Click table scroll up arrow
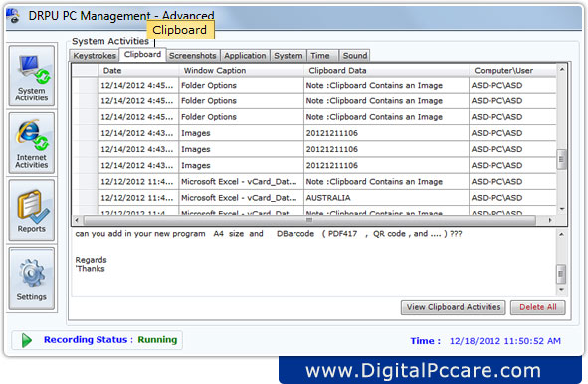The width and height of the screenshot is (588, 384). point(562,69)
